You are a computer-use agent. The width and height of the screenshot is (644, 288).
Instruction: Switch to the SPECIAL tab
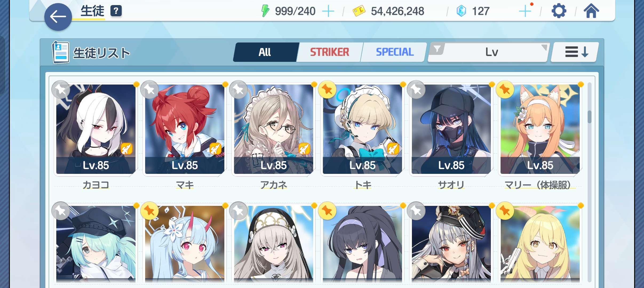(x=395, y=52)
